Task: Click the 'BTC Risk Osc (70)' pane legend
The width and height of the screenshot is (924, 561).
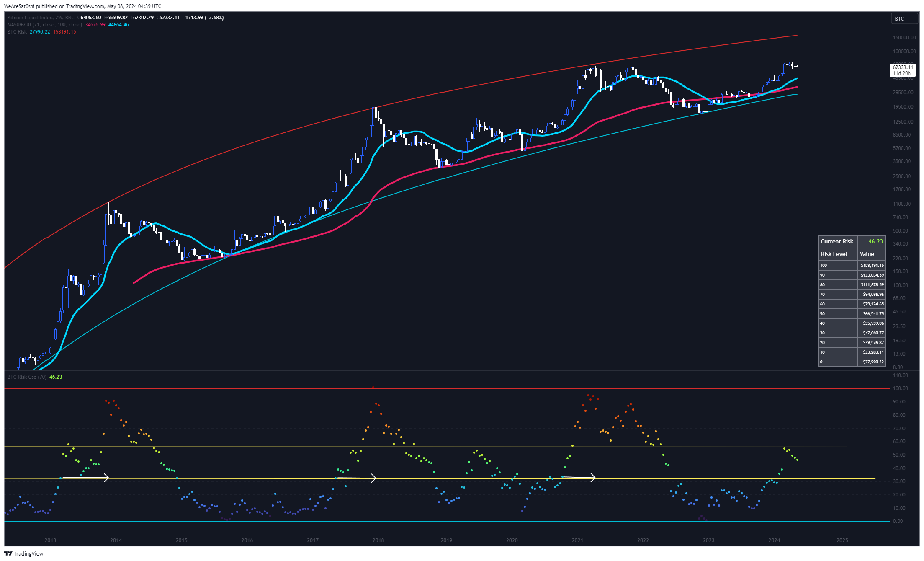Action: 27,377
